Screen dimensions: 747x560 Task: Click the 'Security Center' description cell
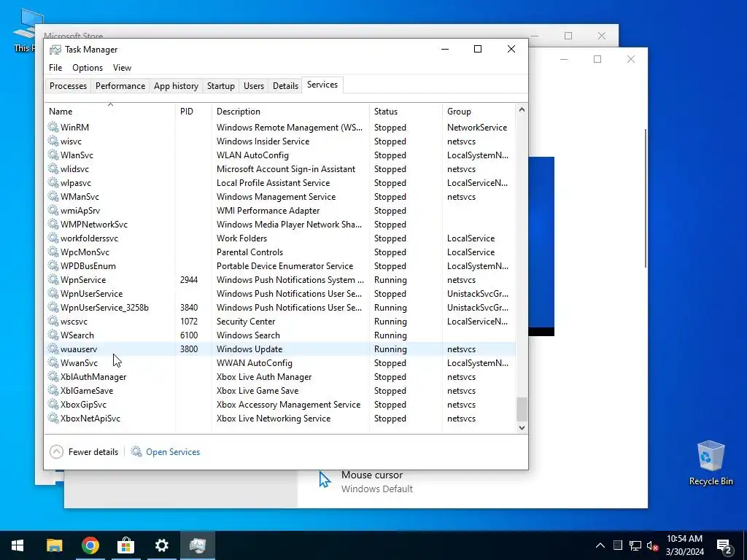pos(246,322)
